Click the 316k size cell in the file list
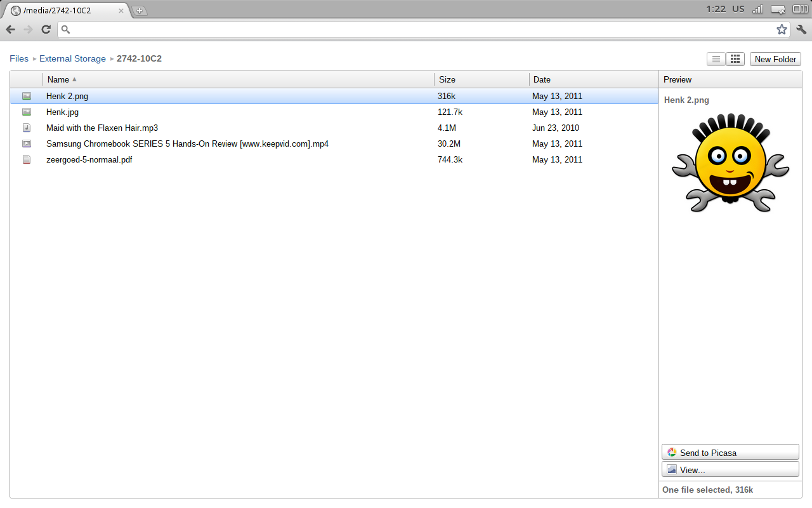The width and height of the screenshot is (812, 508). point(447,97)
